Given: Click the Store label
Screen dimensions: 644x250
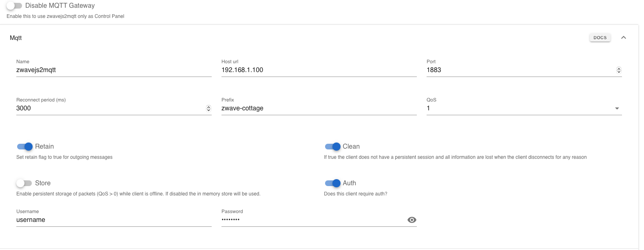Looking at the screenshot, I should coord(43,183).
